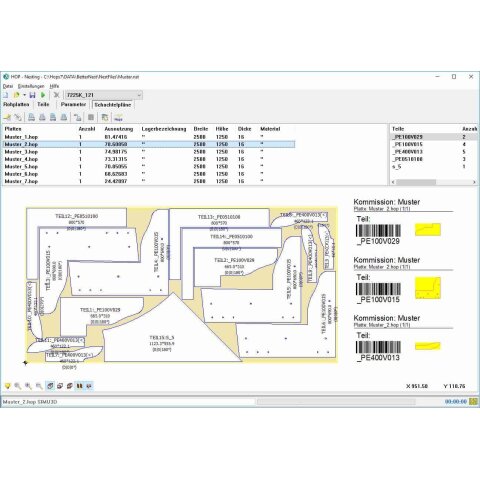Start nesting with the green play icon

pyautogui.click(x=43, y=95)
